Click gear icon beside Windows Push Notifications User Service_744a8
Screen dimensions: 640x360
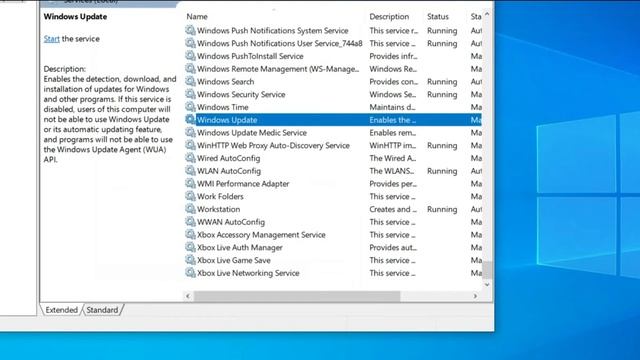(x=190, y=43)
